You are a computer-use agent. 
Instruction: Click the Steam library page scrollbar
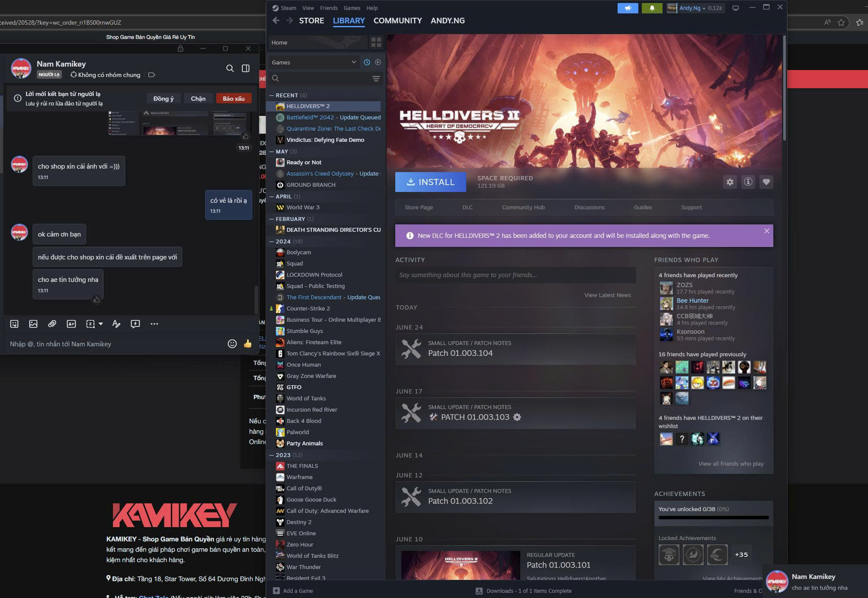click(784, 88)
